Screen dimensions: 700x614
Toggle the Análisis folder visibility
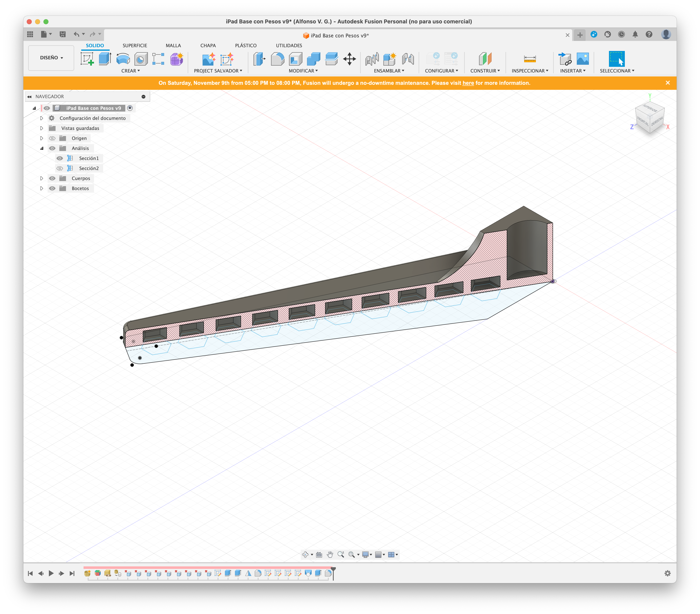52,148
